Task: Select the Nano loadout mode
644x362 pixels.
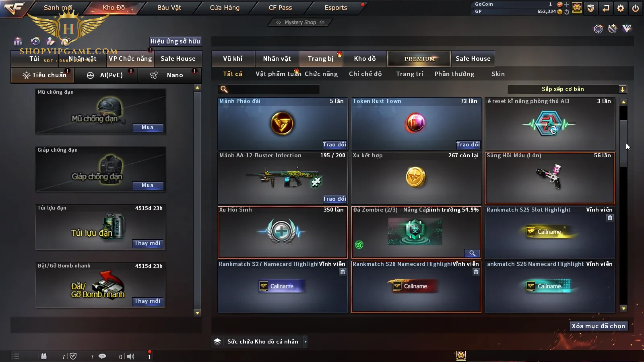Action: pyautogui.click(x=169, y=75)
